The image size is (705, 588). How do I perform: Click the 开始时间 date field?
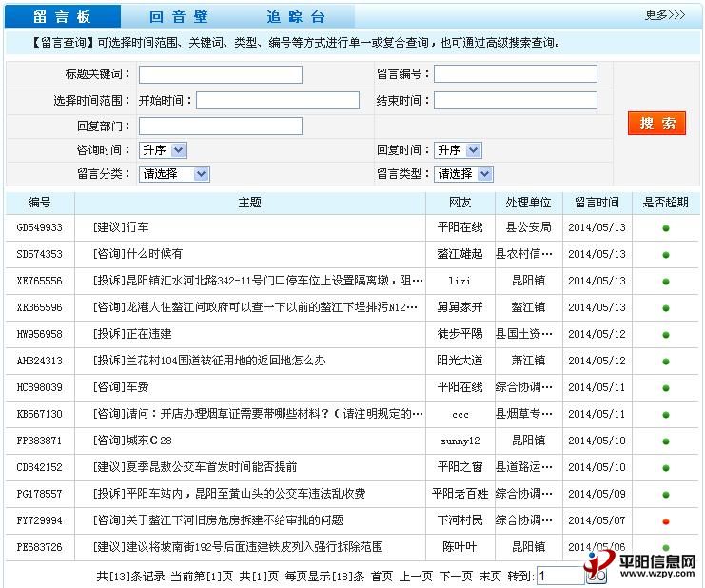click(x=278, y=100)
